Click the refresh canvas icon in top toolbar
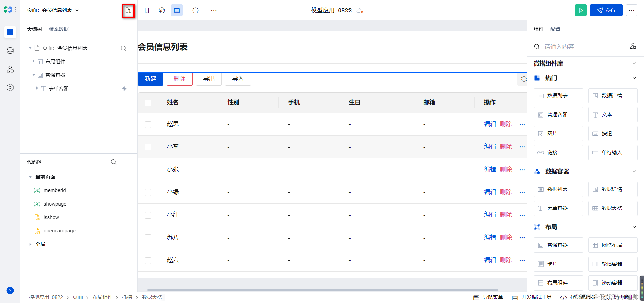This screenshot has height=303, width=644. tap(195, 11)
